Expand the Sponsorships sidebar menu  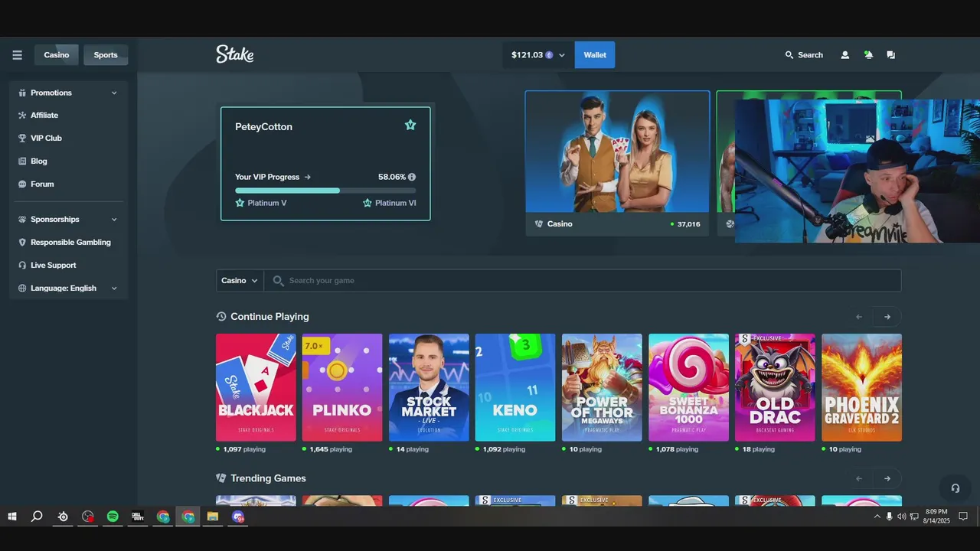tap(68, 219)
